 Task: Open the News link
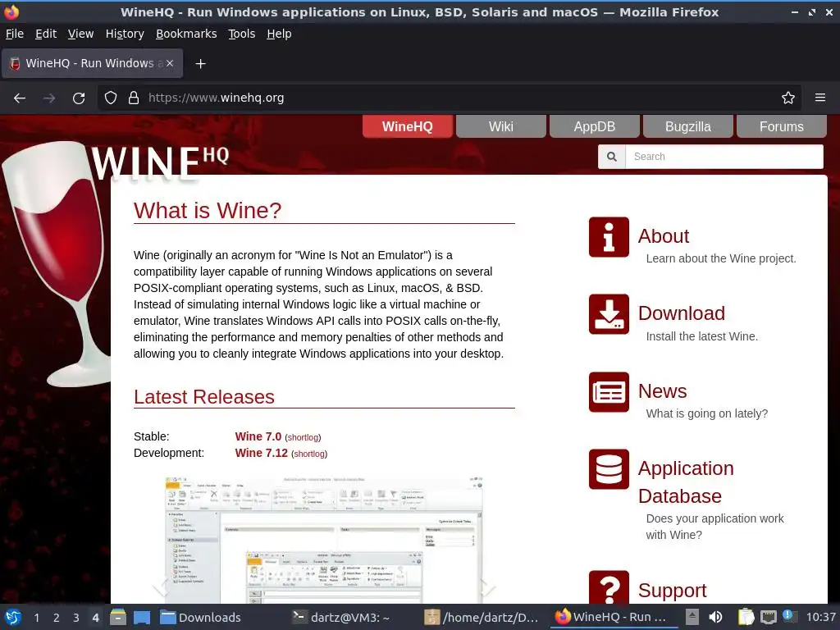662,391
